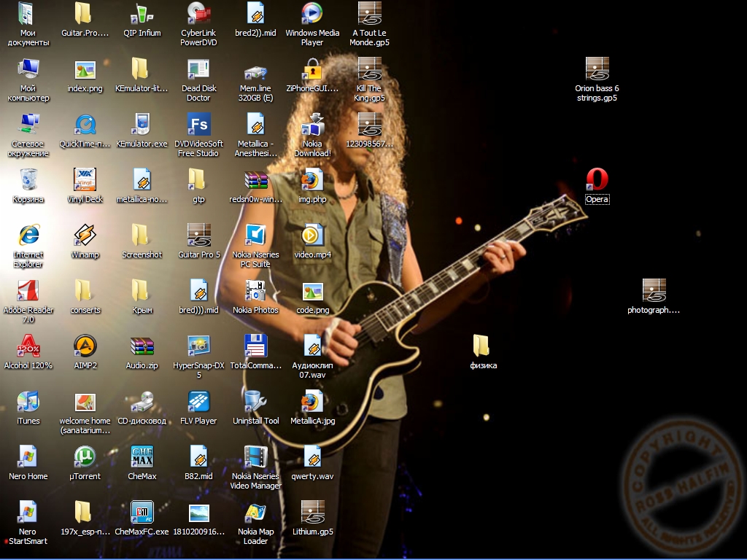The image size is (747, 560).
Task: Select the Nokia Nseries PC Suite icon
Action: point(255,236)
